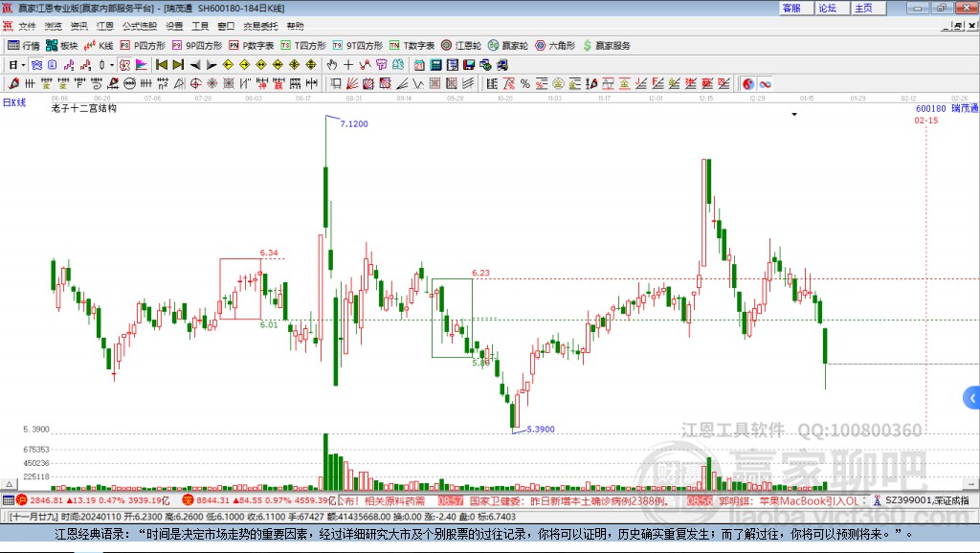Open the 浏览 menu

pos(54,26)
